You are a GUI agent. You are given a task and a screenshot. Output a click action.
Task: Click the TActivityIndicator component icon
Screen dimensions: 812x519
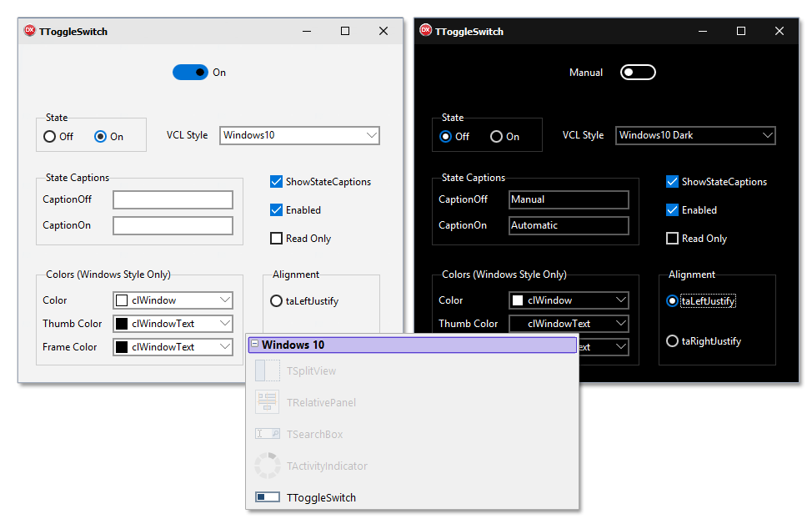[x=268, y=466]
